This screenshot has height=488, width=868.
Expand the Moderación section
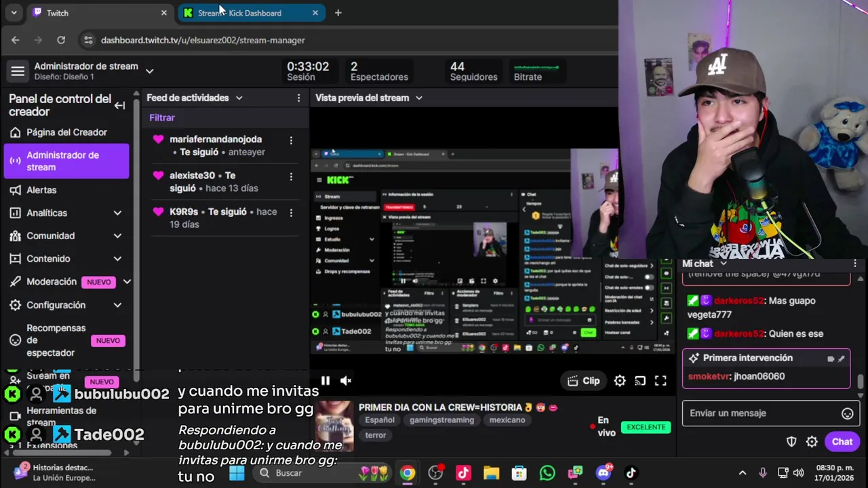(127, 282)
